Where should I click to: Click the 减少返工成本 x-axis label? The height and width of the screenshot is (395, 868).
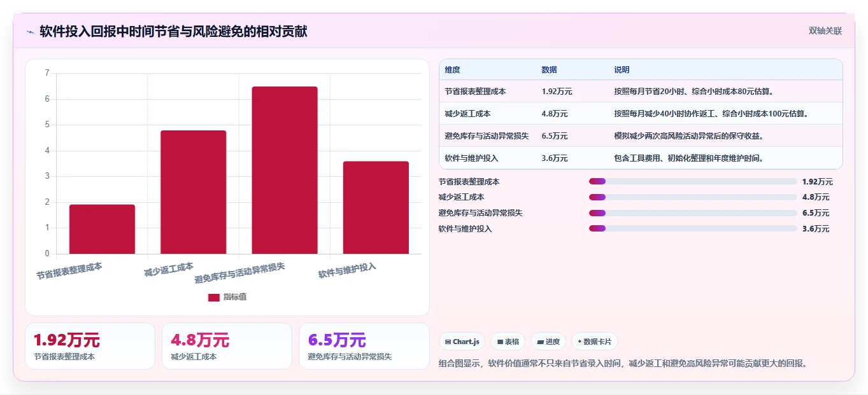pyautogui.click(x=169, y=270)
